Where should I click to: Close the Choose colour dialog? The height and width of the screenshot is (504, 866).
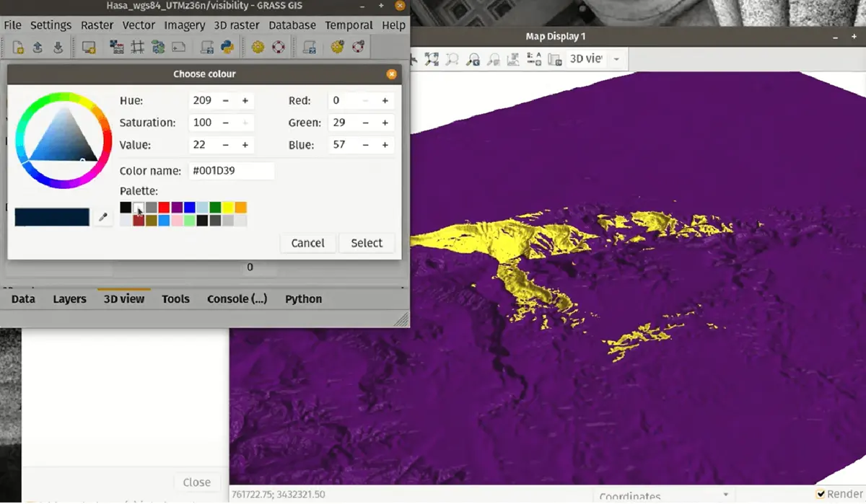[x=391, y=74]
